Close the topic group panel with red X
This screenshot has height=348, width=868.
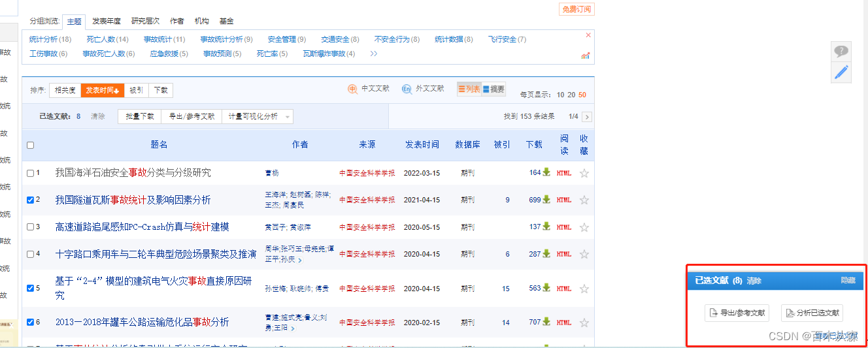pos(588,35)
